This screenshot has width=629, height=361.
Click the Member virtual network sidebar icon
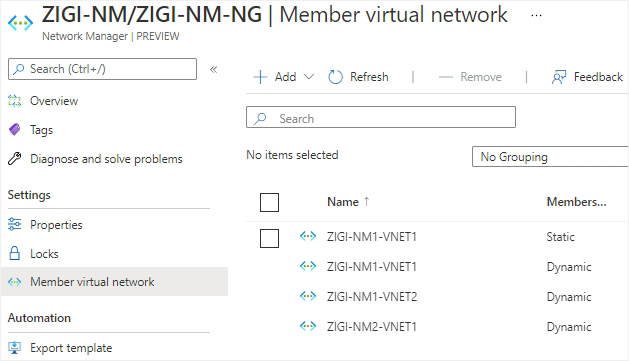tap(14, 282)
